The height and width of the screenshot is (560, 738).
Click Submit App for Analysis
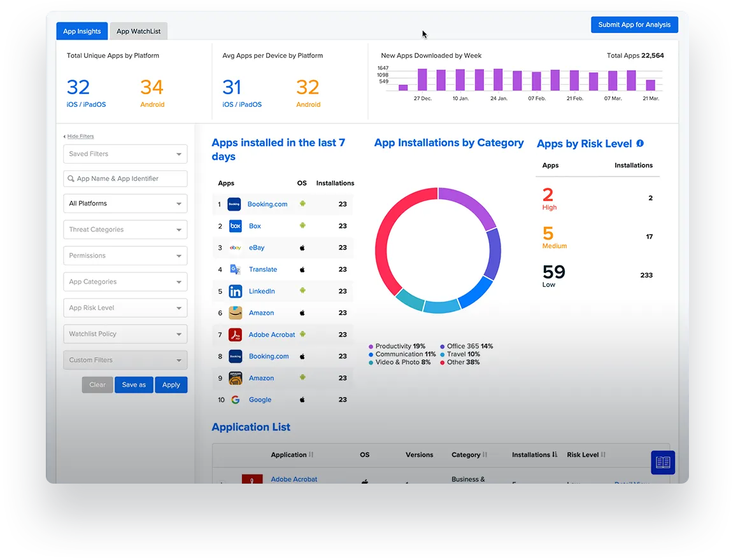(634, 24)
